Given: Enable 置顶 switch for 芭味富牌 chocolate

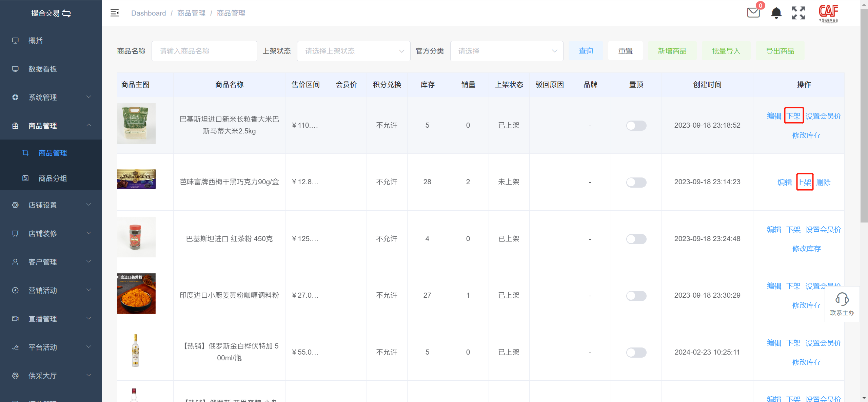Looking at the screenshot, I should click(x=636, y=182).
